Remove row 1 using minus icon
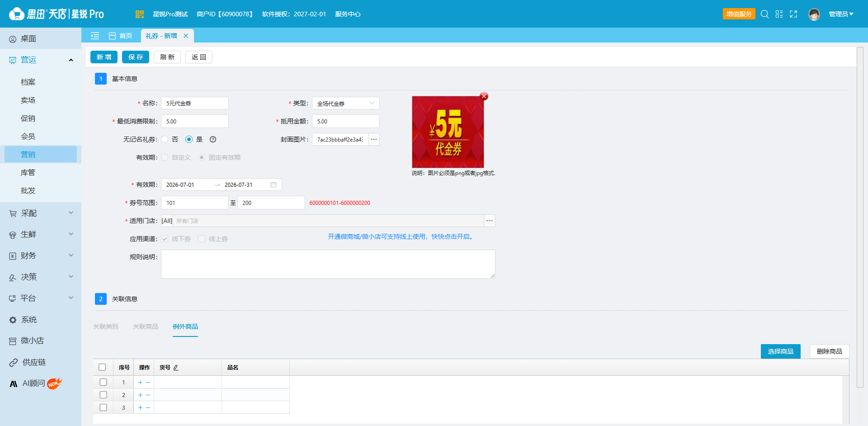Image resolution: width=868 pixels, height=426 pixels. pos(148,382)
